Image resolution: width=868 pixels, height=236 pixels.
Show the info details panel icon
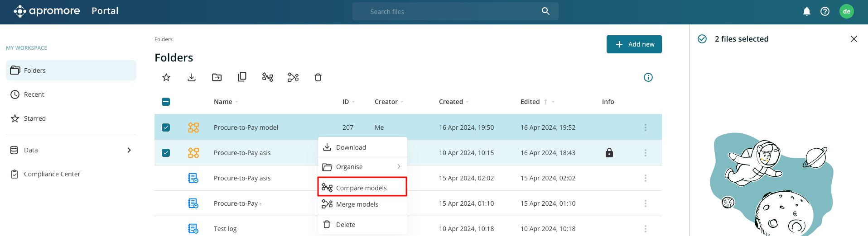click(648, 77)
